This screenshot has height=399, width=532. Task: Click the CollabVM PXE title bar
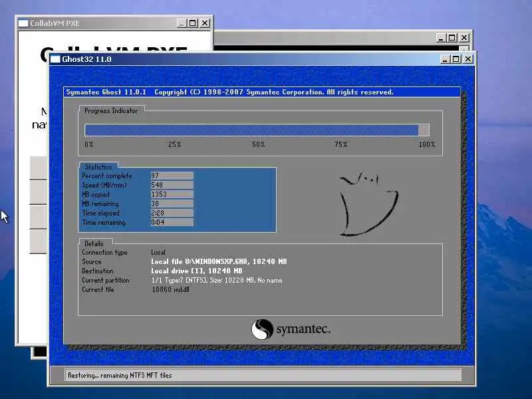click(x=114, y=23)
